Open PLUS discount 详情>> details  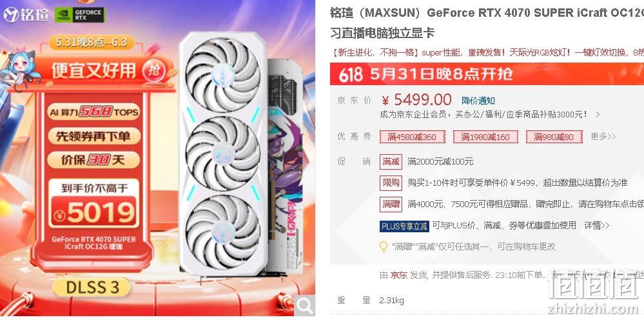click(597, 226)
